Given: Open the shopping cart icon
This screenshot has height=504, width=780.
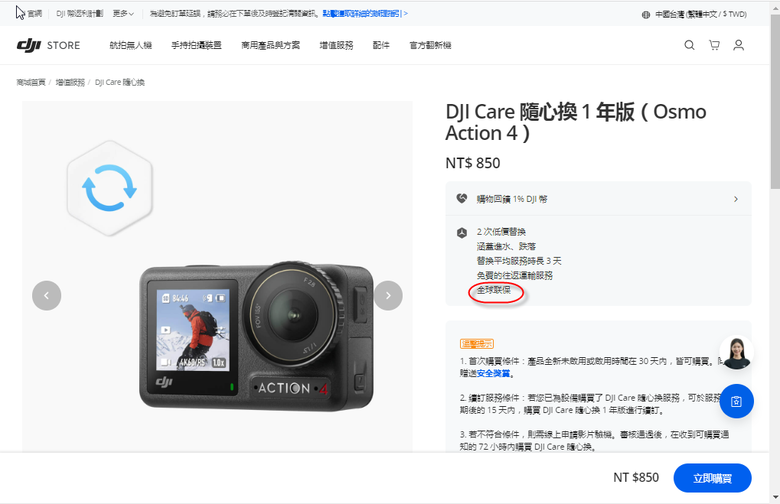Looking at the screenshot, I should click(x=714, y=45).
